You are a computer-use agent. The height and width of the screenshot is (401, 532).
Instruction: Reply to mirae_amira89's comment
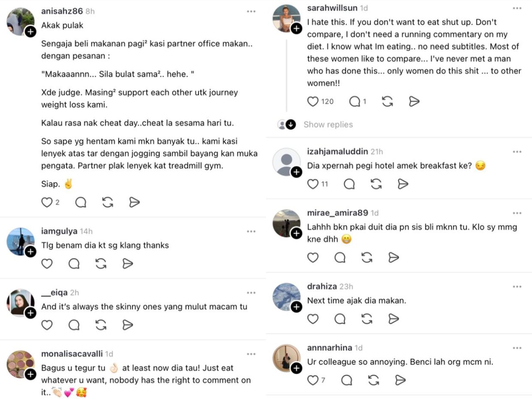[340, 257]
